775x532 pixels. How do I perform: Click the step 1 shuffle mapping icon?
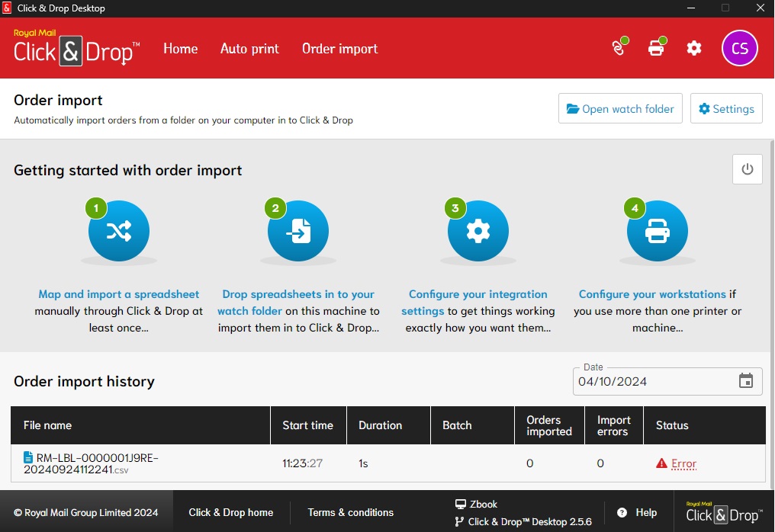coord(119,231)
